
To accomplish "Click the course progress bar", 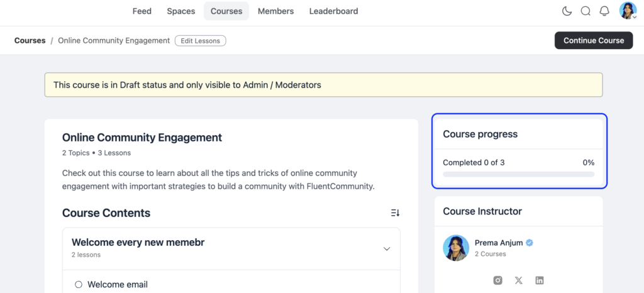I will pyautogui.click(x=518, y=174).
